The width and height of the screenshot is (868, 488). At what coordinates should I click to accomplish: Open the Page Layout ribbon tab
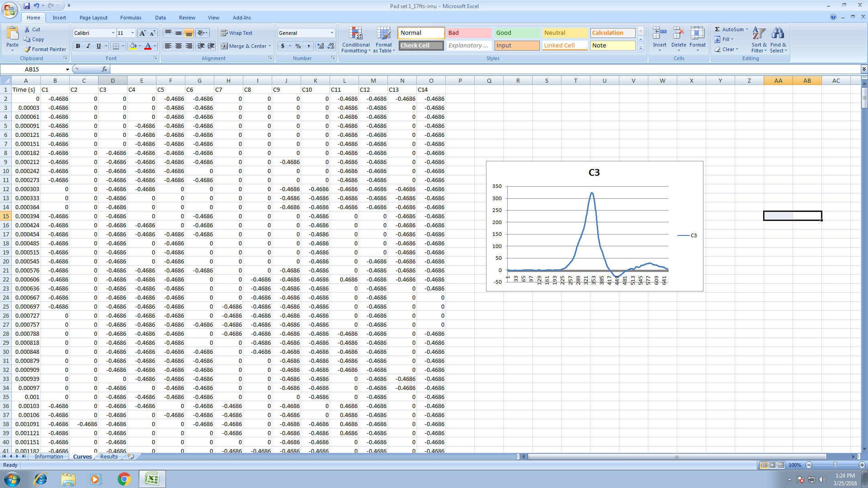click(x=94, y=18)
